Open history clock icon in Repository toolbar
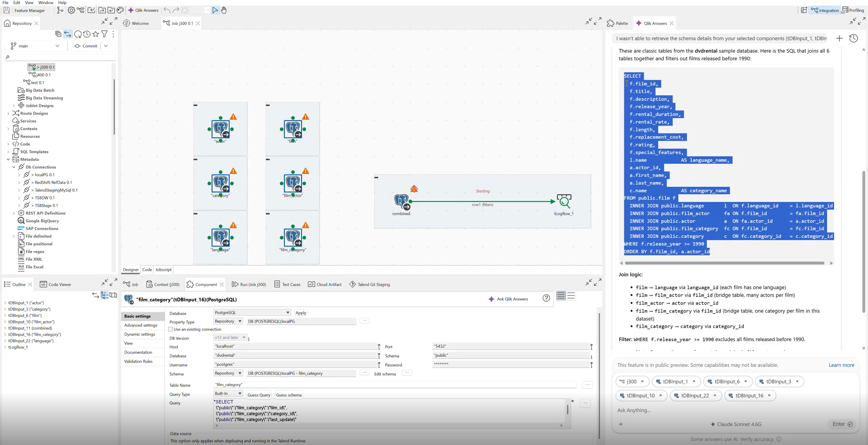 click(86, 34)
